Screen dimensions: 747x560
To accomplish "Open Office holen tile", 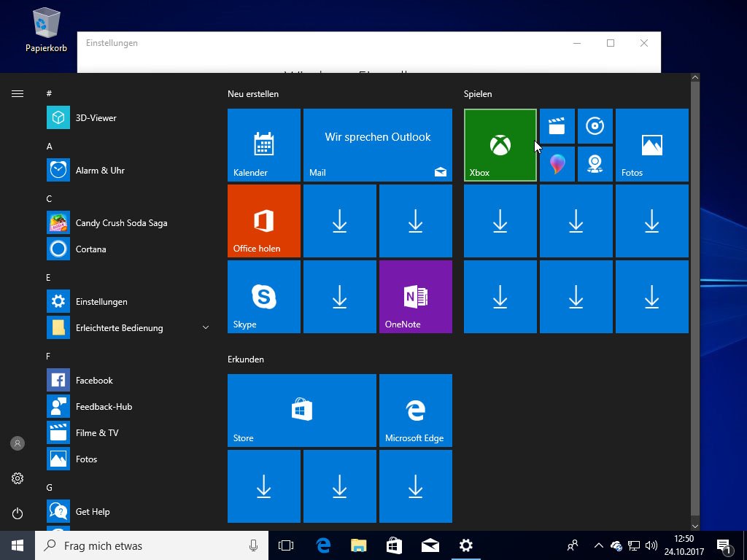I will [263, 220].
